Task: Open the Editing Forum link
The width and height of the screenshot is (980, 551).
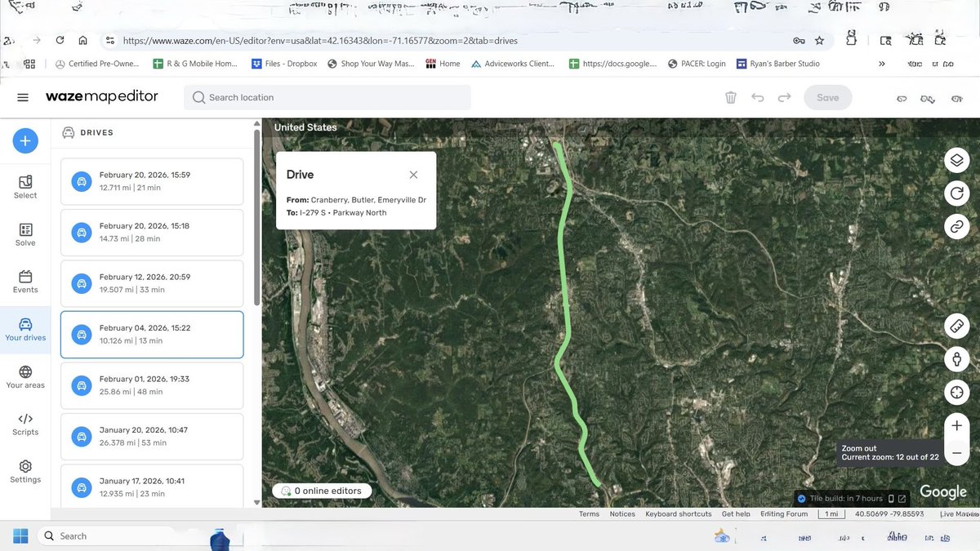Action: [x=784, y=514]
